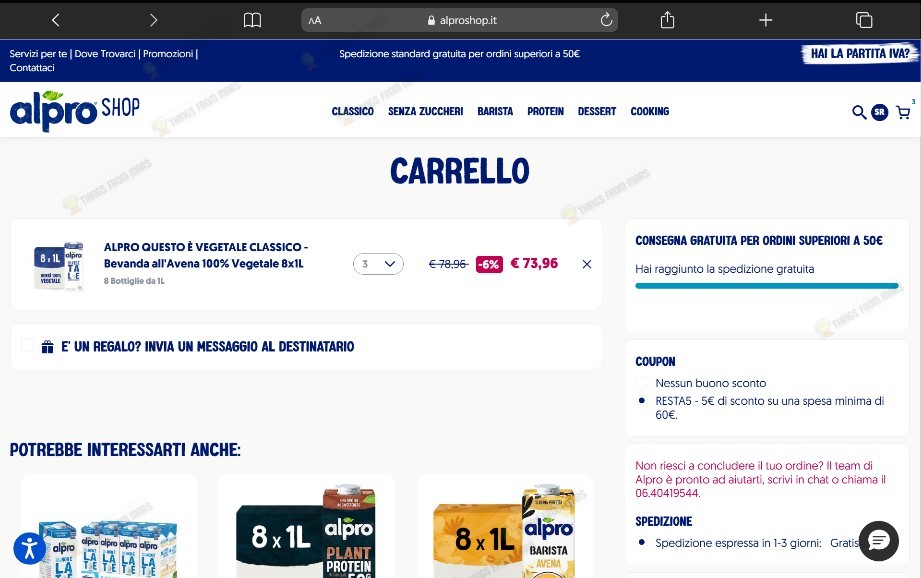Viewport: 921px width, 578px height.
Task: Open the CLASSICO menu
Action: pyautogui.click(x=352, y=111)
